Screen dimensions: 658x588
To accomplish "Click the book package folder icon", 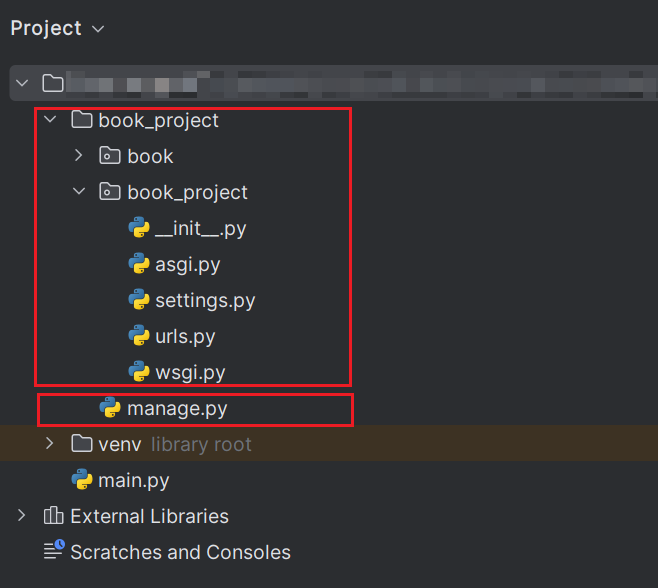I will tap(110, 156).
